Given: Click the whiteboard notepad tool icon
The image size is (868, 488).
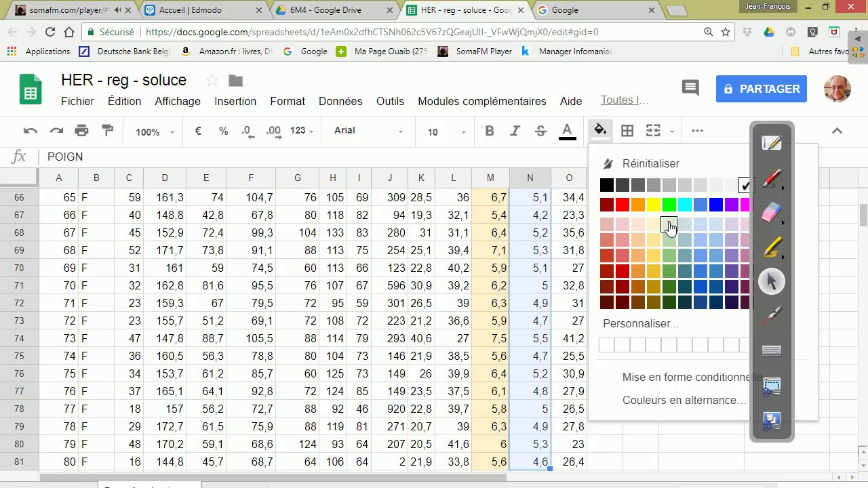Looking at the screenshot, I should tap(772, 143).
